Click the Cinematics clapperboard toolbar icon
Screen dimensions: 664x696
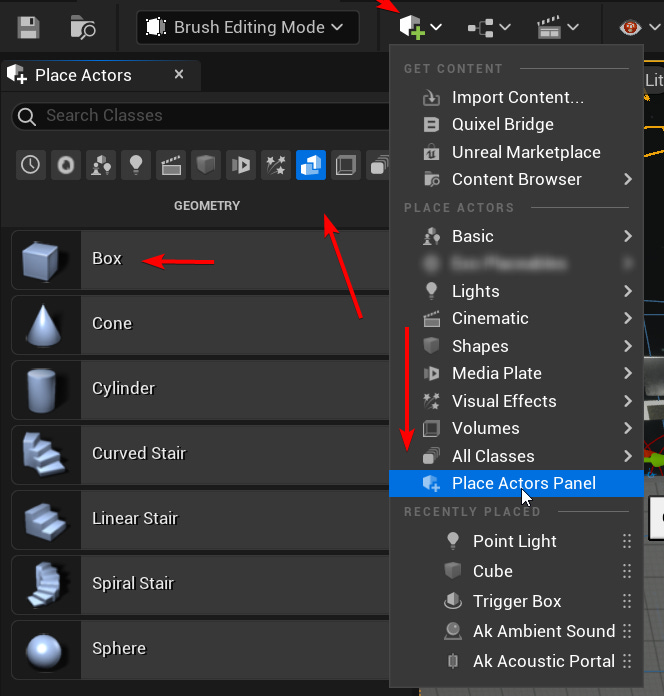[x=549, y=28]
